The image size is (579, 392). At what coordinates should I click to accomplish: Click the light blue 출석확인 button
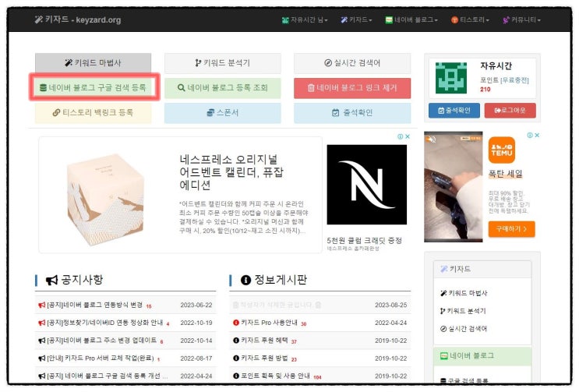(x=352, y=112)
